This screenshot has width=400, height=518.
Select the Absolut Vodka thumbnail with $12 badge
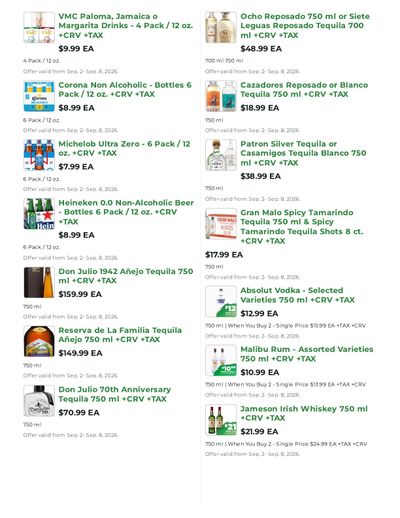click(x=221, y=302)
